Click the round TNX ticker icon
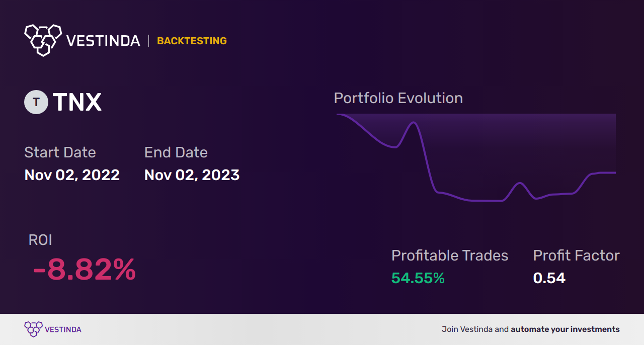This screenshot has width=644, height=345. point(36,102)
